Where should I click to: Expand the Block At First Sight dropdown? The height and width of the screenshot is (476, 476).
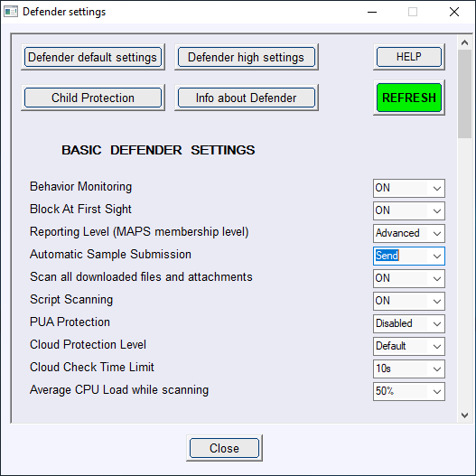point(409,210)
